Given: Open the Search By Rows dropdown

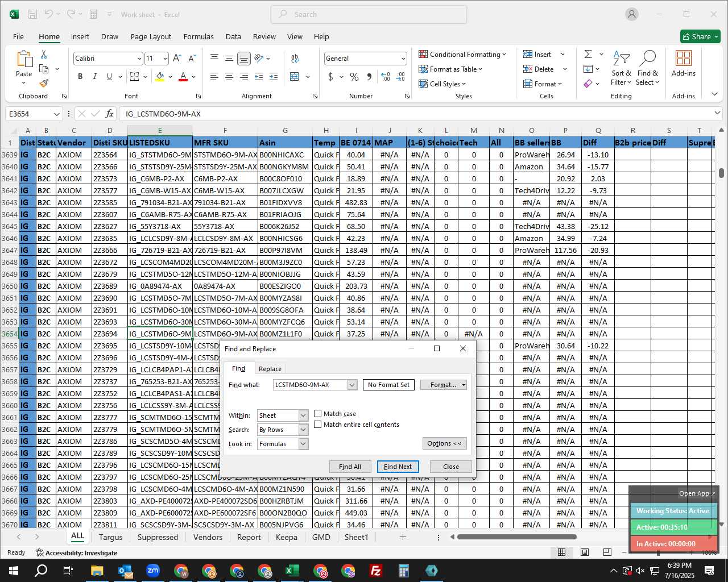Looking at the screenshot, I should point(303,430).
